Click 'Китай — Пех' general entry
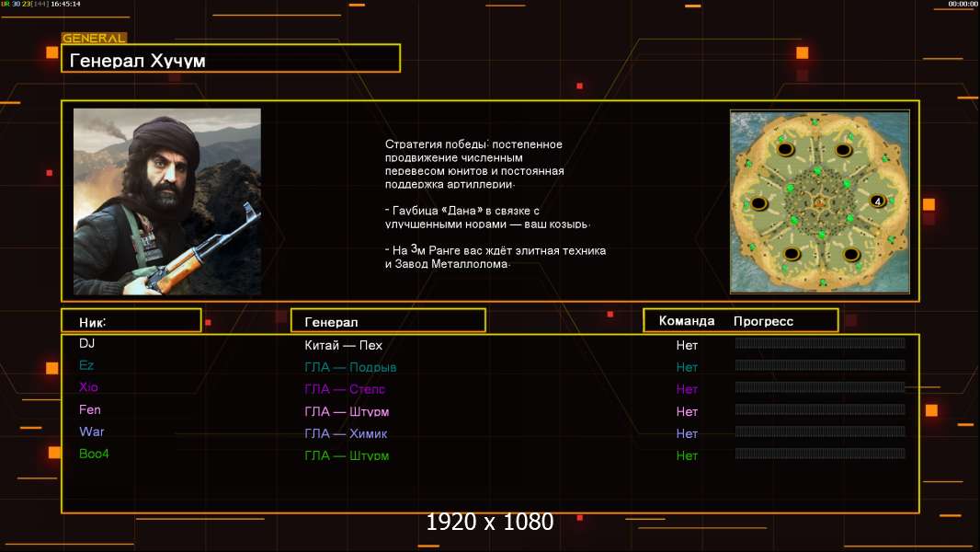The width and height of the screenshot is (980, 552). pyautogui.click(x=343, y=345)
